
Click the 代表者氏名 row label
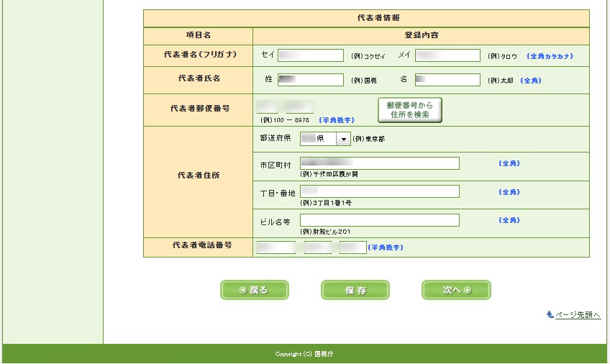pyautogui.click(x=199, y=78)
